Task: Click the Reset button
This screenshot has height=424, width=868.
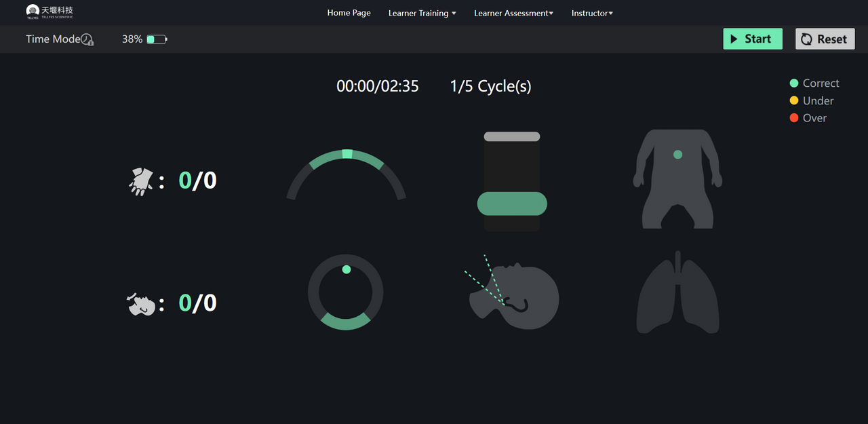Action: click(x=825, y=39)
